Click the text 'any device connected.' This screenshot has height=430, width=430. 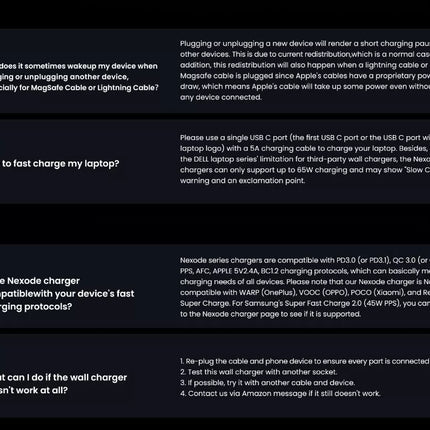click(x=221, y=97)
